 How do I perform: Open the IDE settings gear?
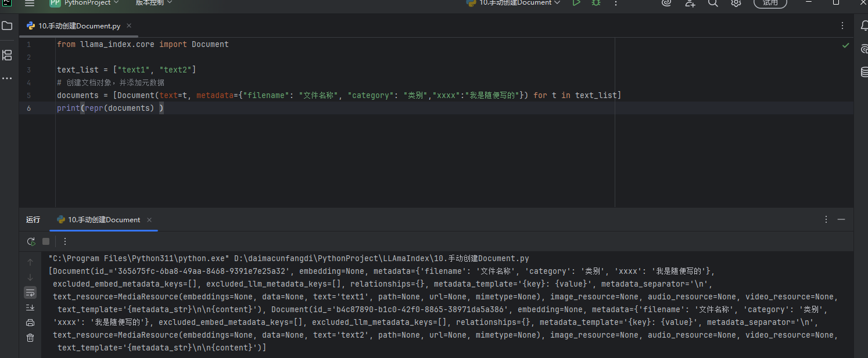tap(736, 3)
